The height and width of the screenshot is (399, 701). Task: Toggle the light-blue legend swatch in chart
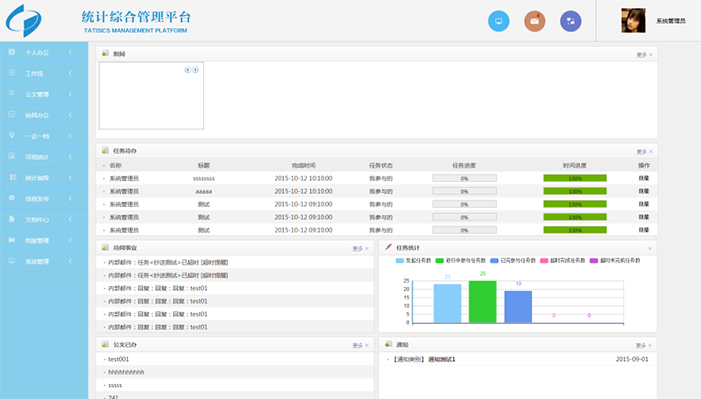tap(400, 260)
